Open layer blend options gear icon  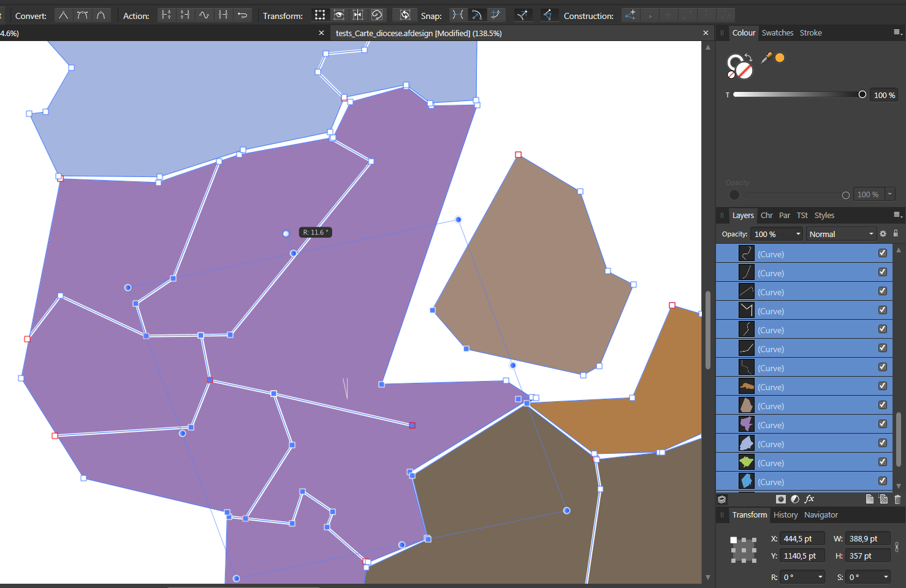pos(883,234)
